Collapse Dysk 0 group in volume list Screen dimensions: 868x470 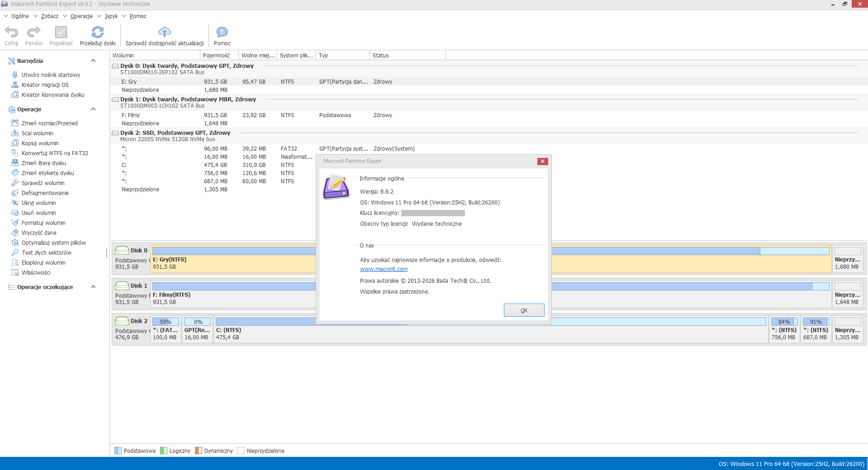(115, 66)
